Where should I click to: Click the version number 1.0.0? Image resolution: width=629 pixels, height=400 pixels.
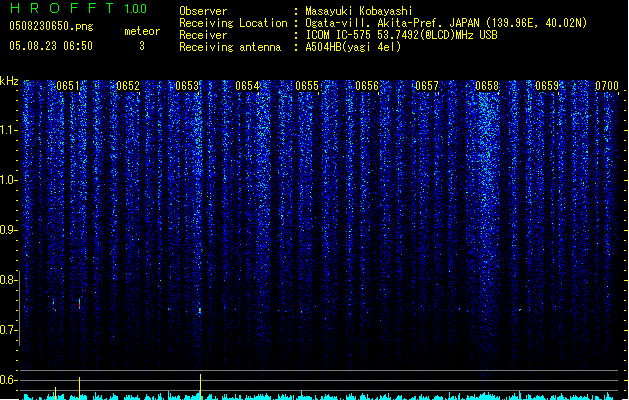pos(136,9)
